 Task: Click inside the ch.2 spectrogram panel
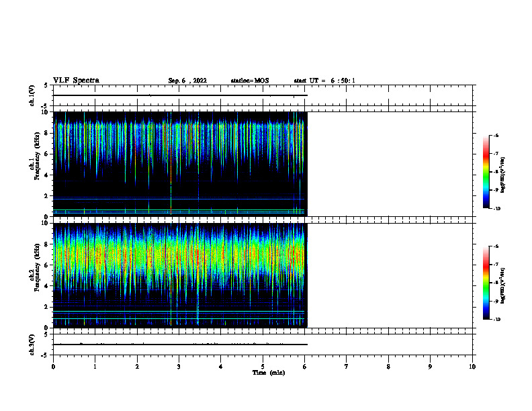pyautogui.click(x=180, y=275)
